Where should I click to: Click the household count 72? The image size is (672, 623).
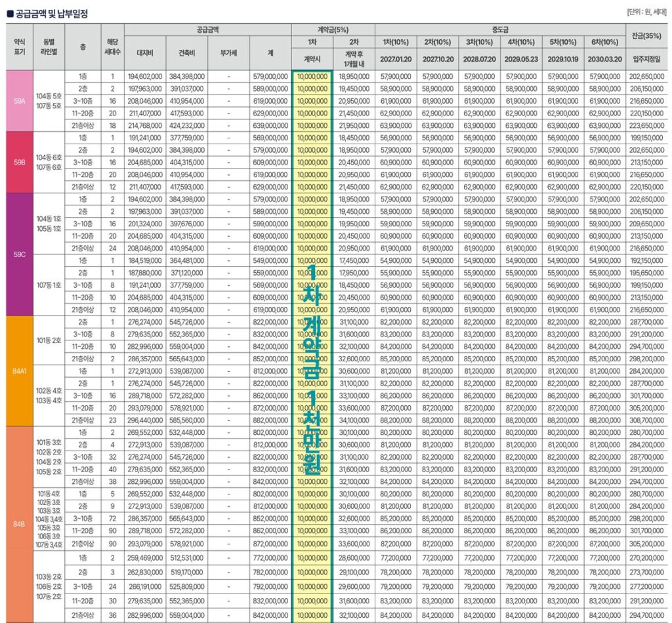coord(113,519)
